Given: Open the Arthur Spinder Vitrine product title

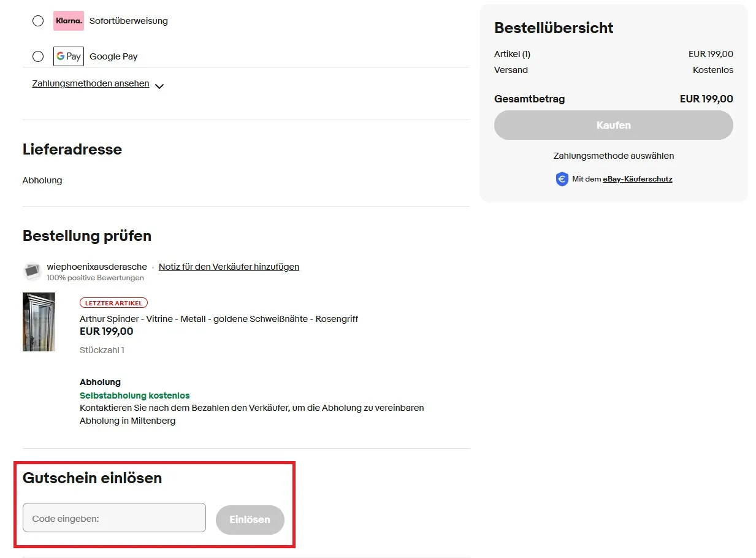Looking at the screenshot, I should (x=219, y=318).
